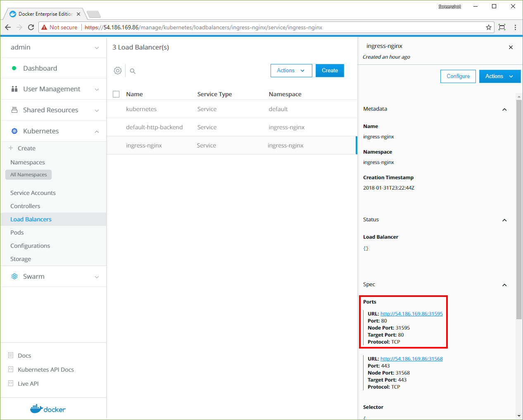Close the Docker Enterprise Edition tab
The image size is (523, 420).
78,14
